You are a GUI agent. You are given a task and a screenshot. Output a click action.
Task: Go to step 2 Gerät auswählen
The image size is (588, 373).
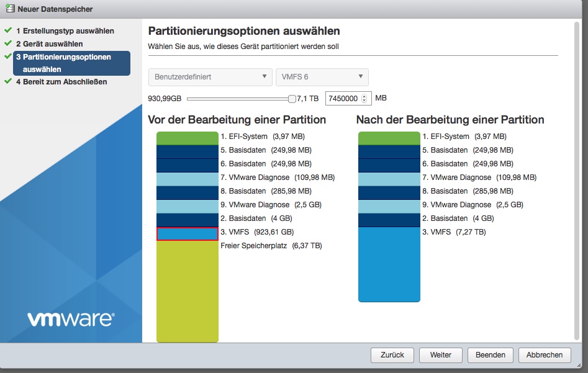click(x=49, y=44)
